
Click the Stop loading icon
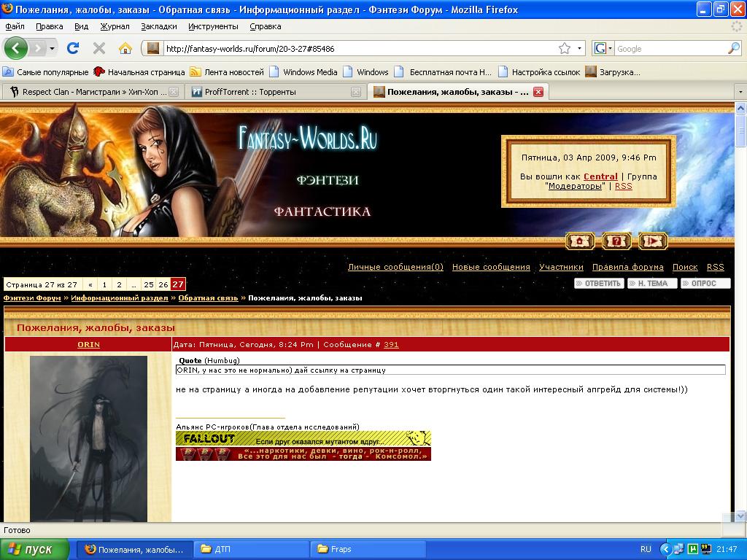pyautogui.click(x=99, y=48)
